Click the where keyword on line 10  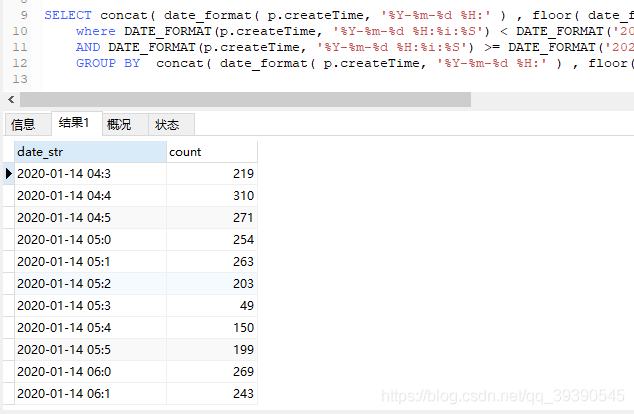pos(95,31)
